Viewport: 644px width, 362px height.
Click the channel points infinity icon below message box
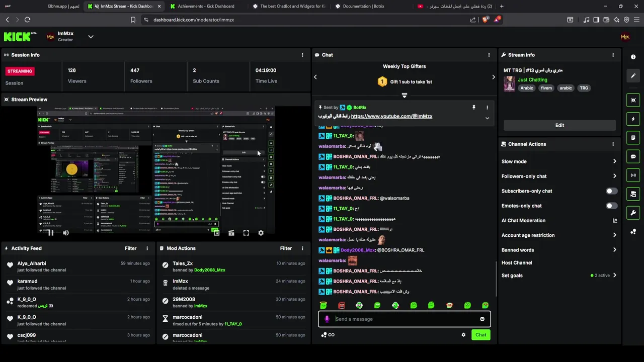tap(332, 335)
